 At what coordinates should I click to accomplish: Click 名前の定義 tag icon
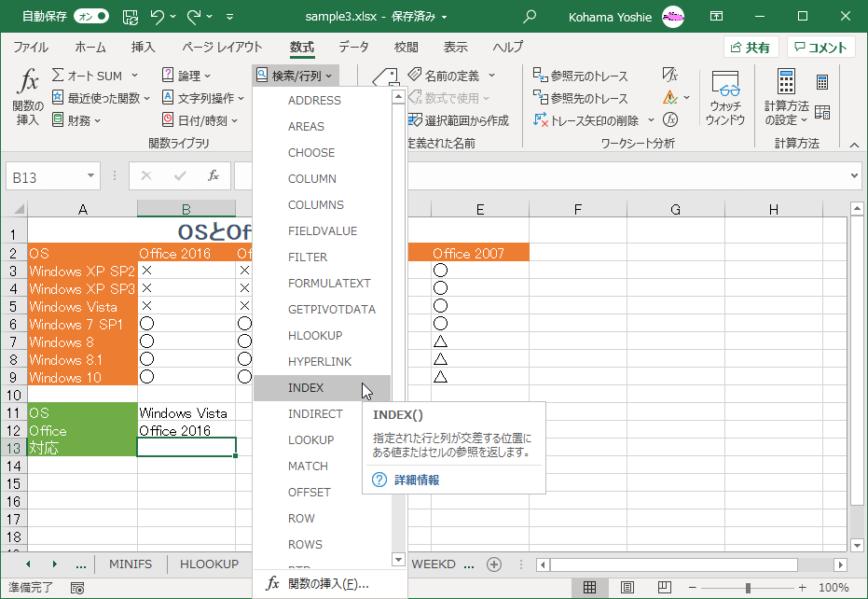pos(415,75)
